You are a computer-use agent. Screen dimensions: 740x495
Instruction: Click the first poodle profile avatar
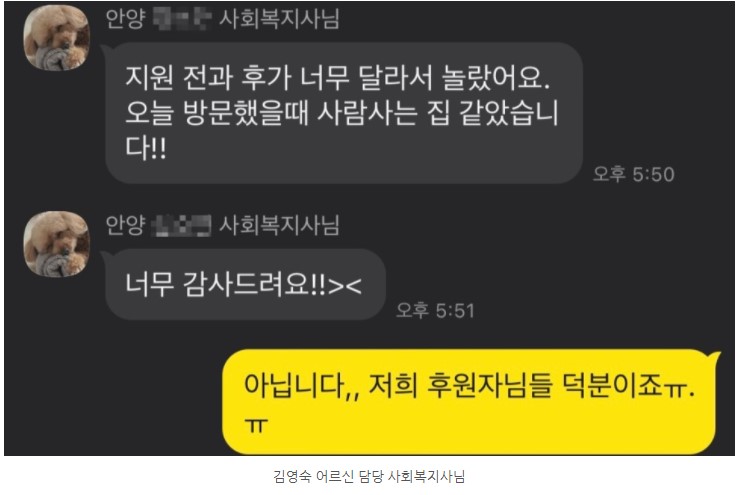coord(57,37)
